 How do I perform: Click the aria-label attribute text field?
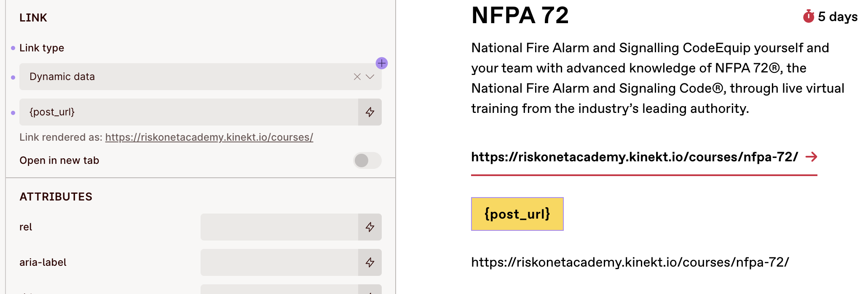279,262
